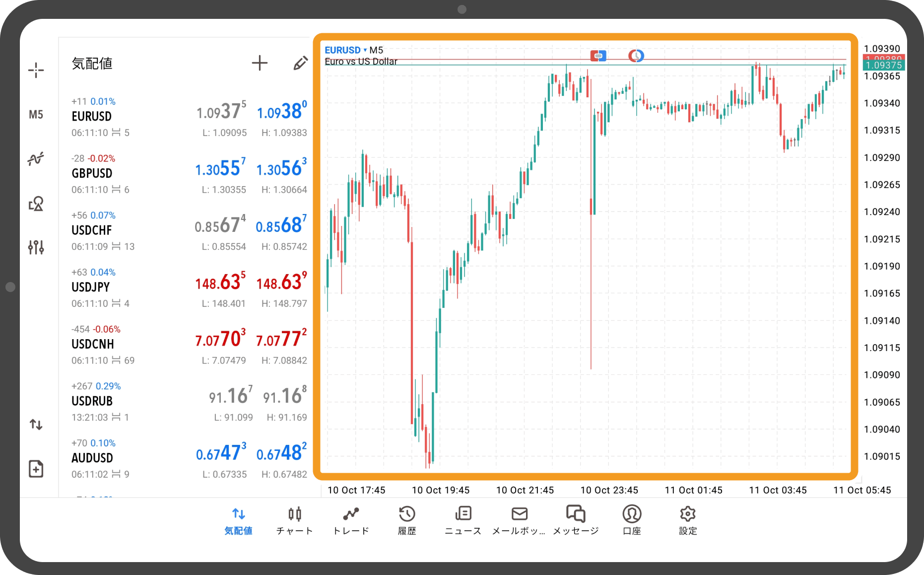Click the new order document icon
This screenshot has height=575, width=924.
[x=36, y=469]
